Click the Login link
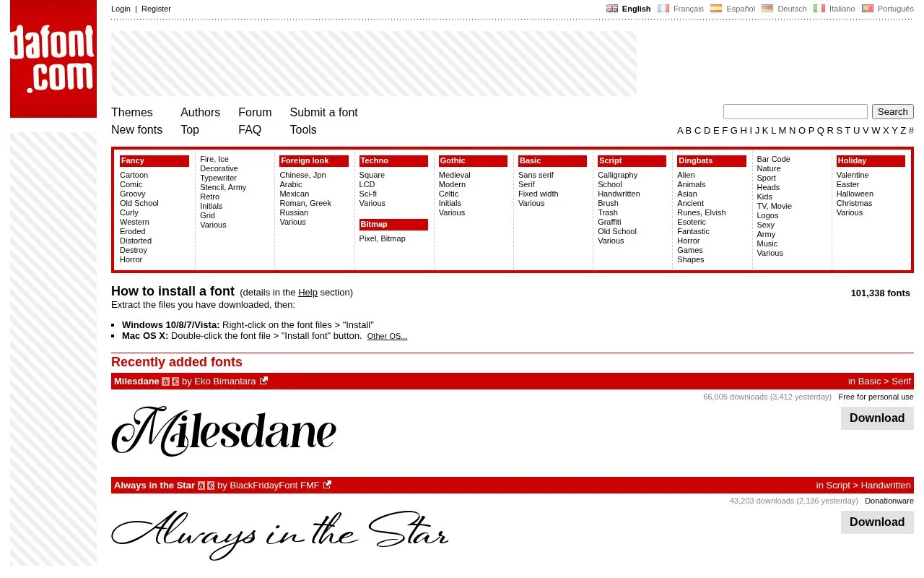The width and height of the screenshot is (924, 578). point(121,9)
